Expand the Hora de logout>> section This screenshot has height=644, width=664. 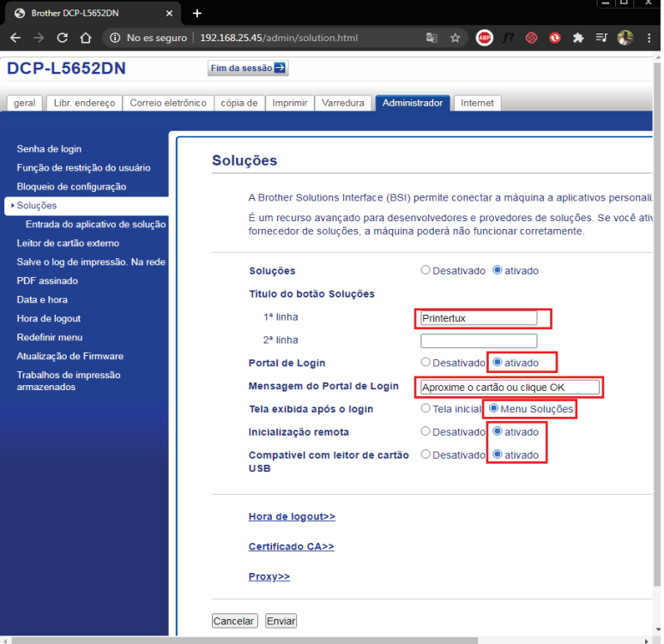point(292,517)
